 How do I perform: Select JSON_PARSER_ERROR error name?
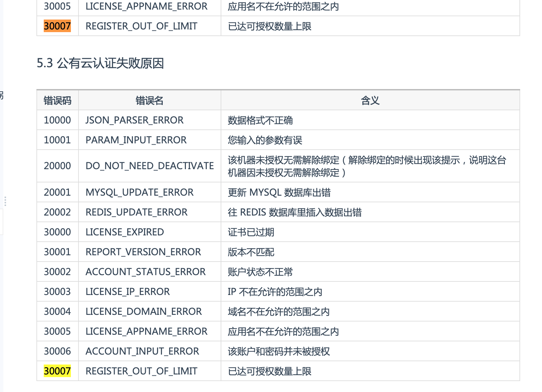135,120
